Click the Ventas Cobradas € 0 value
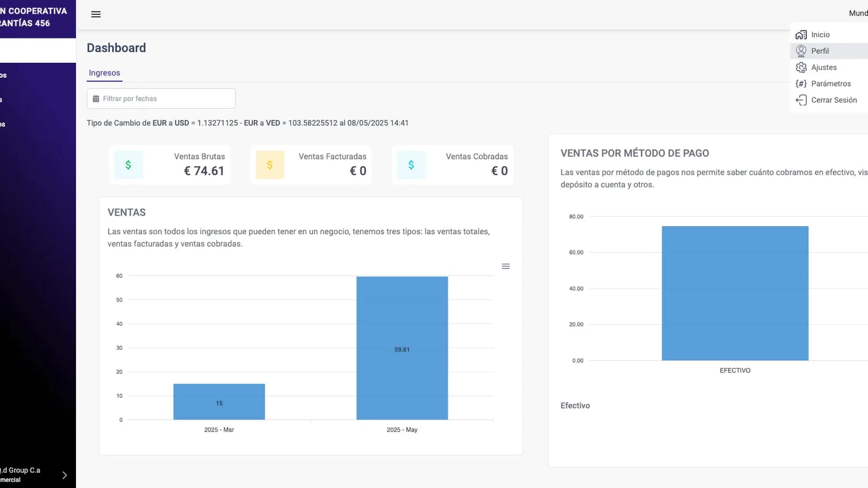 point(500,171)
